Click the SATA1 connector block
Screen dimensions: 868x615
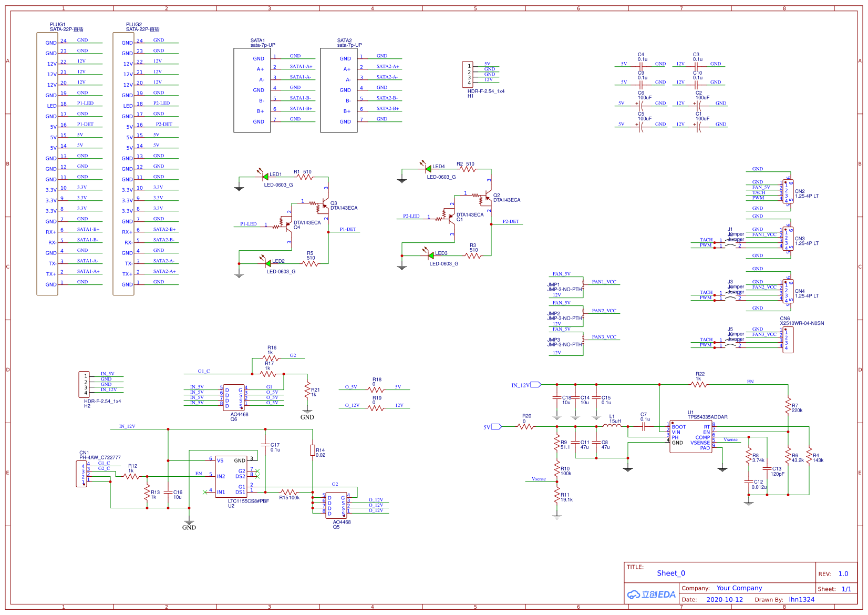pyautogui.click(x=252, y=90)
